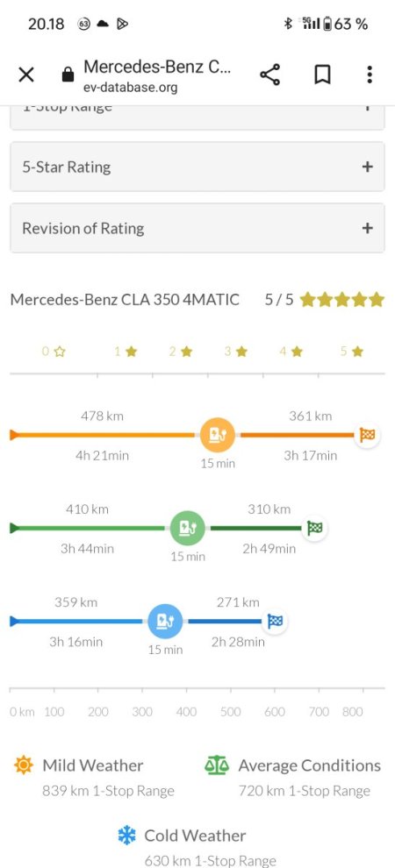Screen dimensions: 395x868
Task: Open the three-dot browser menu
Action: [x=370, y=75]
